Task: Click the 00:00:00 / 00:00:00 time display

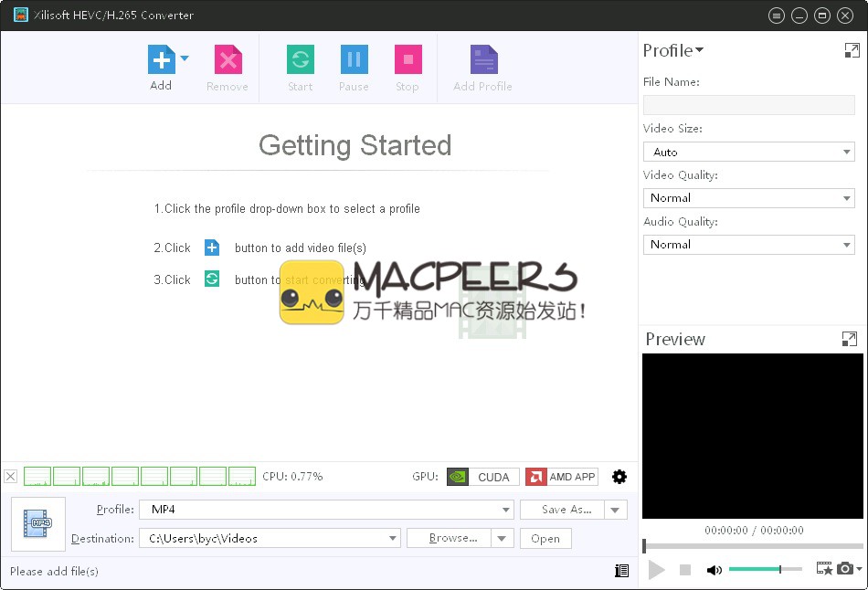Action: [x=754, y=531]
